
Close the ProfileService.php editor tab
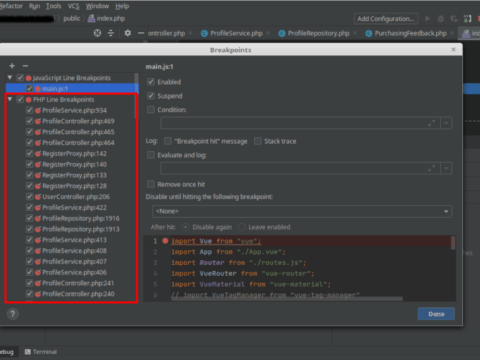(x=268, y=33)
